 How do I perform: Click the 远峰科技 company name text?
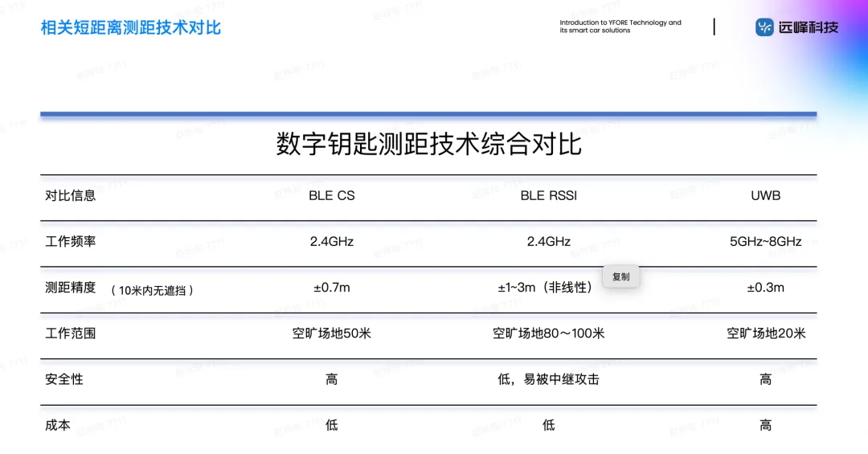click(809, 27)
